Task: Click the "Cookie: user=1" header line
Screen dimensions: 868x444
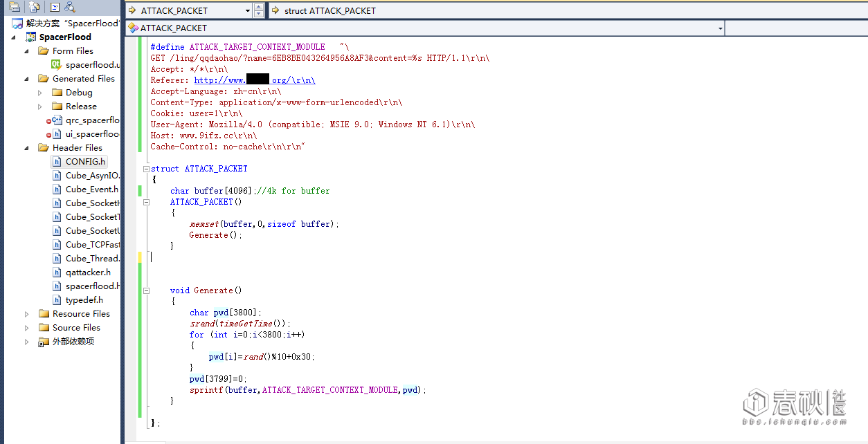Action: pyautogui.click(x=197, y=113)
